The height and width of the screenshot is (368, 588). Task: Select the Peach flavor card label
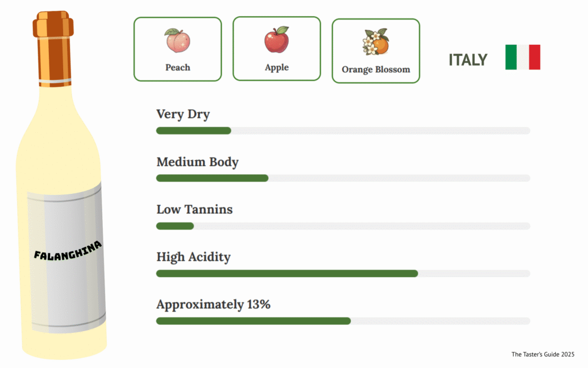(177, 67)
